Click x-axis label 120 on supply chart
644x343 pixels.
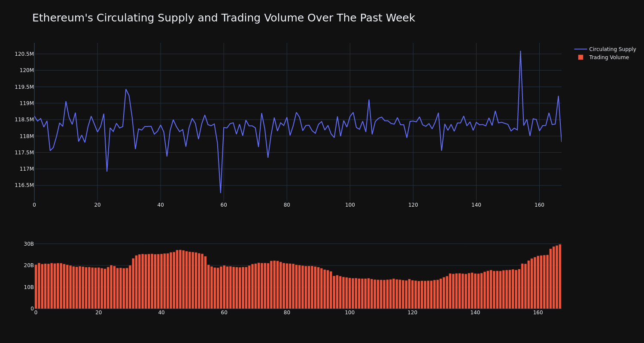coord(413,205)
